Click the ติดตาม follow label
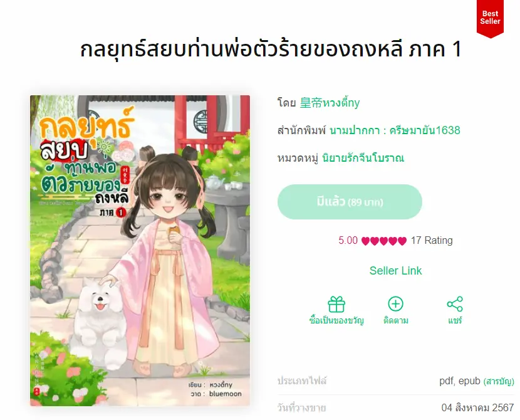The height and width of the screenshot is (420, 520). click(x=395, y=320)
